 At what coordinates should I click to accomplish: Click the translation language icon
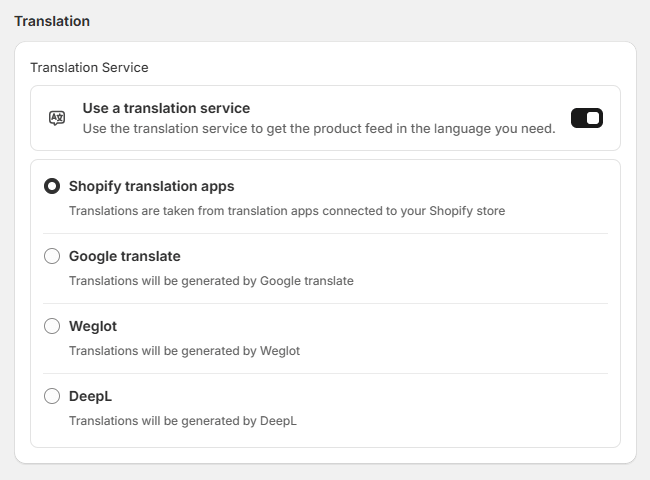pos(57,118)
